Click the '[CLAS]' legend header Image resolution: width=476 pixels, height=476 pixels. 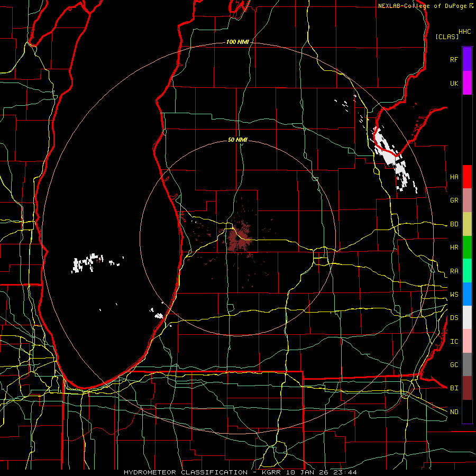(x=447, y=36)
